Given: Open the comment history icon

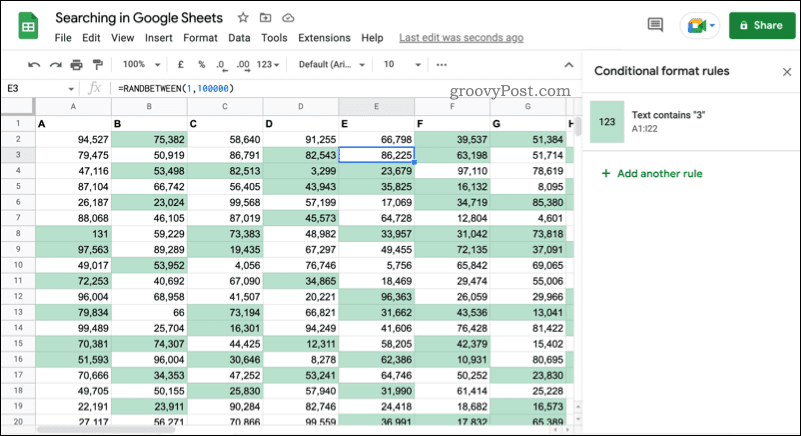Looking at the screenshot, I should pos(656,25).
